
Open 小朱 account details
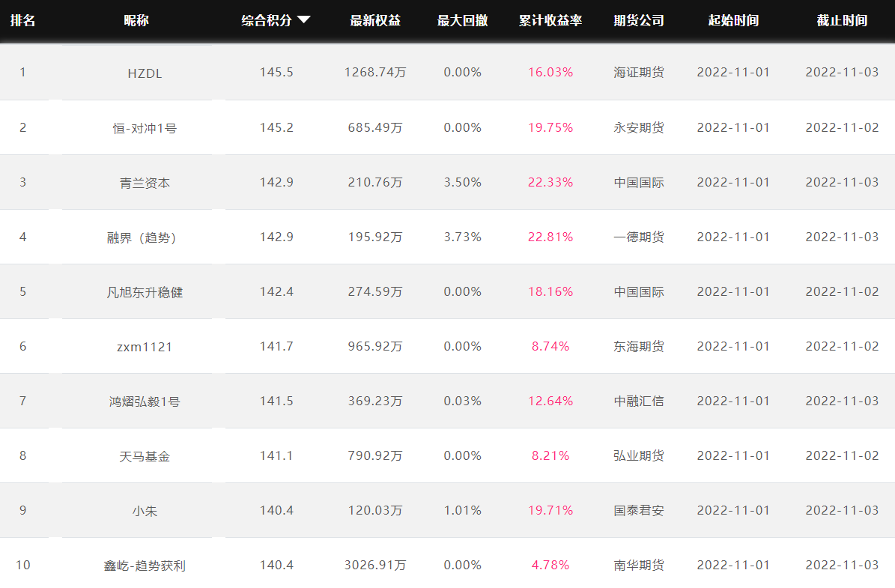pyautogui.click(x=145, y=511)
